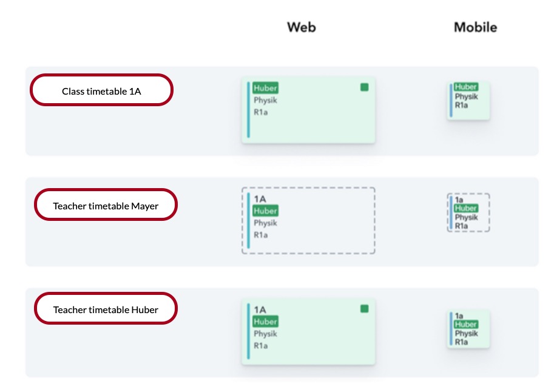Click teal side bar of Class 1A web card
Viewport: 554px width, 392px height.
[249, 110]
